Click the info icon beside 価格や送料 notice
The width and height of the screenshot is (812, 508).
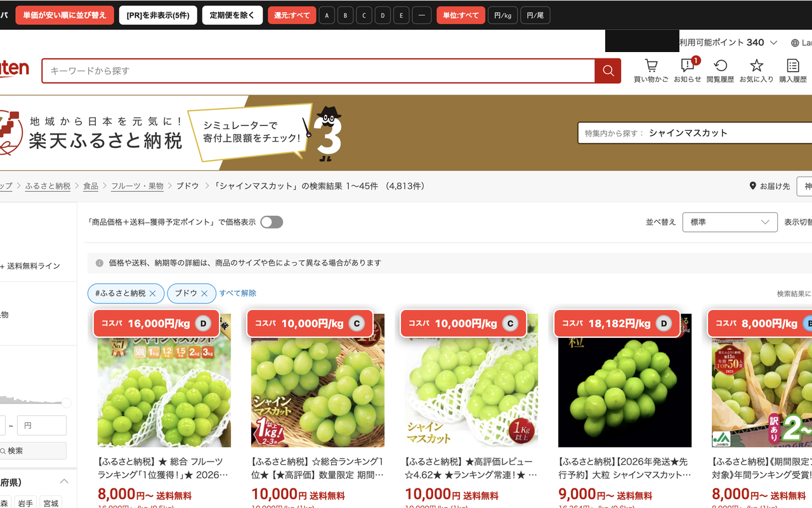(100, 263)
